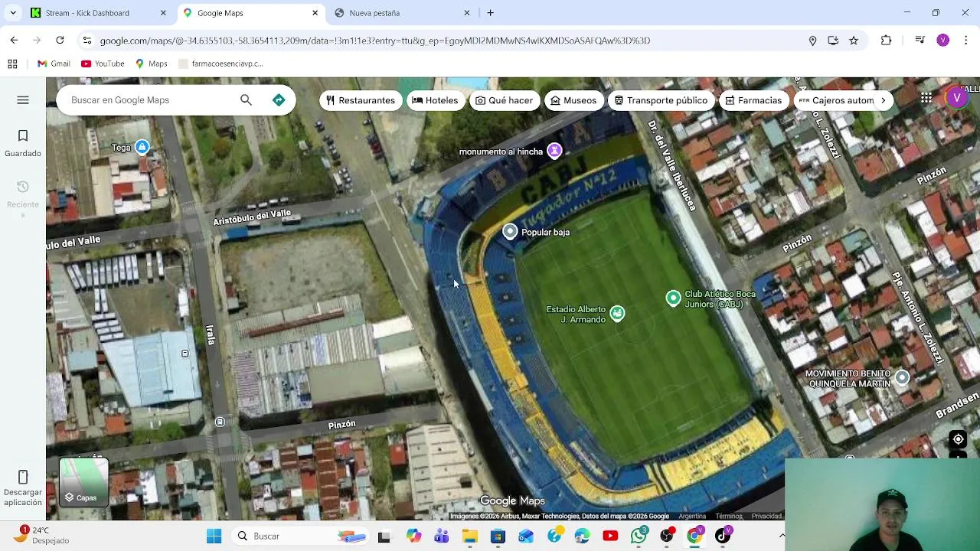Filter map by Hoteles

[x=435, y=100]
